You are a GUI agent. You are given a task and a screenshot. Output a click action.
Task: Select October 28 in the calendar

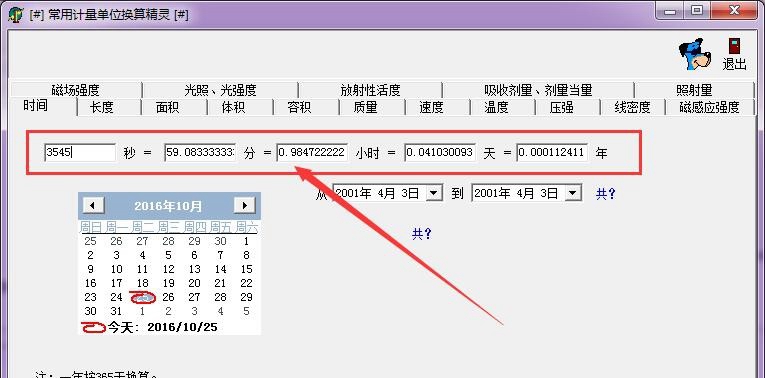221,297
